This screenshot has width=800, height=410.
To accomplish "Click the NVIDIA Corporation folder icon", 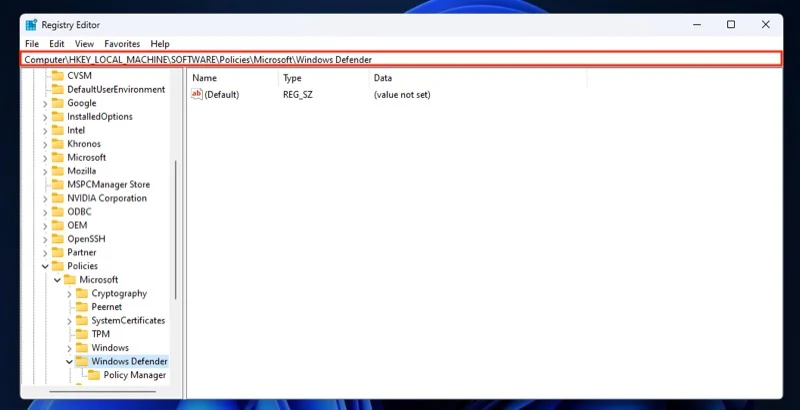I will pos(57,198).
